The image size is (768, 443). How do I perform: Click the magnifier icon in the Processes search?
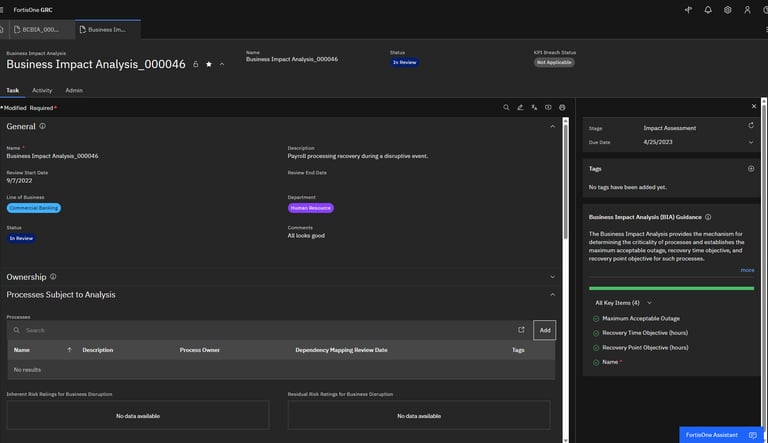coord(17,330)
